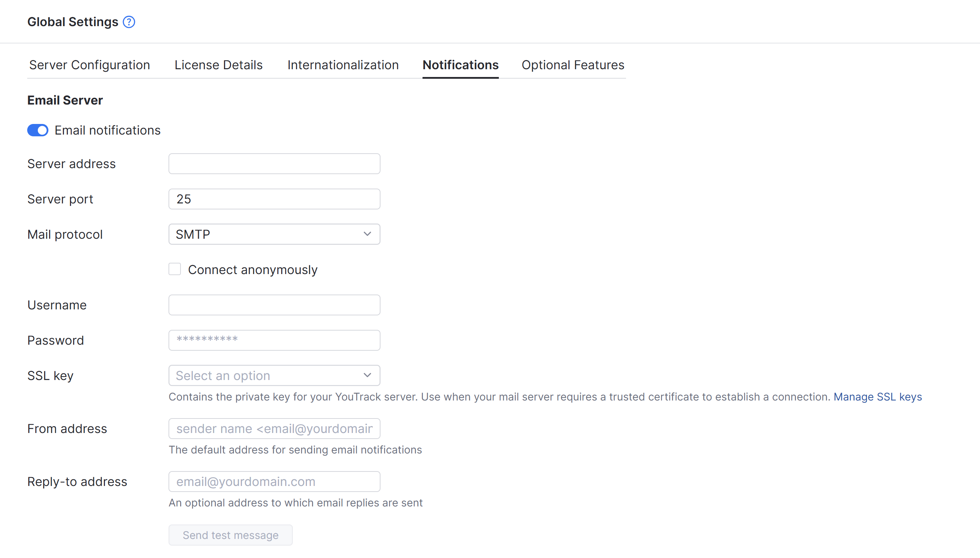980x558 pixels.
Task: Switch to the Server Configuration tab
Action: (89, 65)
